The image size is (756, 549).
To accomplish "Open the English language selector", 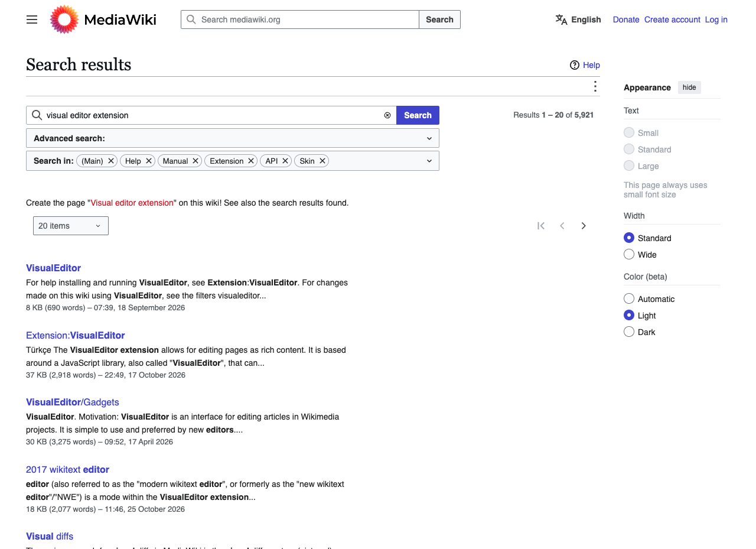I will 578,20.
